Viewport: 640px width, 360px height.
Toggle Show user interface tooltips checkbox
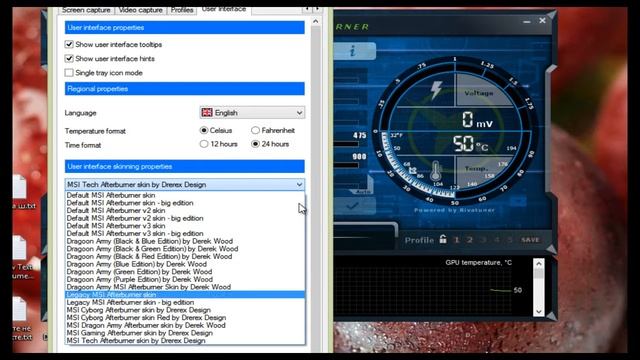(69, 44)
